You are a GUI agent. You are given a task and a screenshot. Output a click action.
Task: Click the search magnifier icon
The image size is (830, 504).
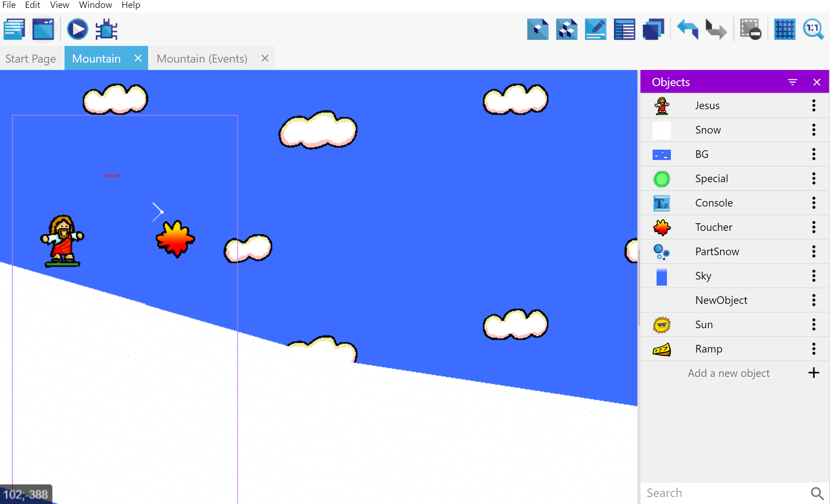tap(817, 493)
